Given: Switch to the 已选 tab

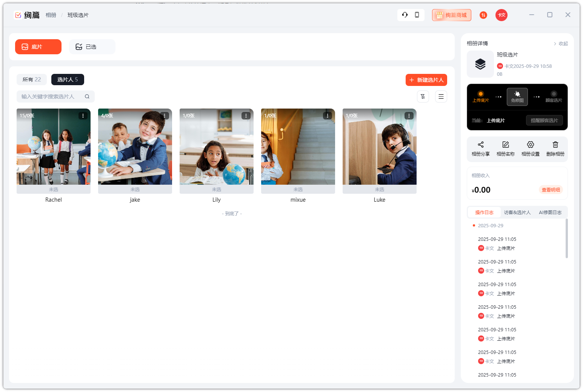Looking at the screenshot, I should [92, 47].
